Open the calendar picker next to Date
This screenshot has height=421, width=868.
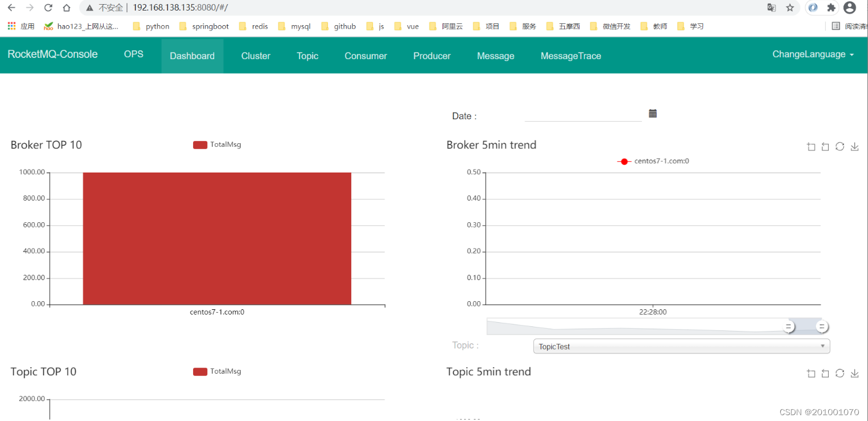(653, 113)
